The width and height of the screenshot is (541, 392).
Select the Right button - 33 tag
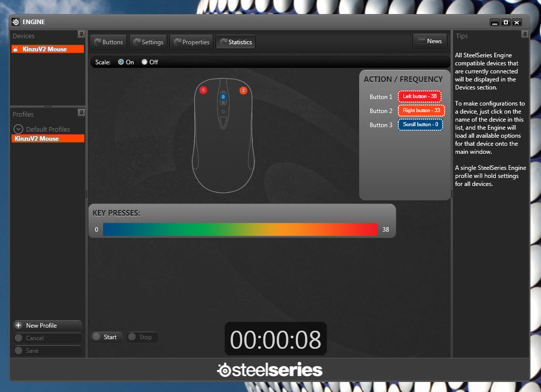click(421, 111)
